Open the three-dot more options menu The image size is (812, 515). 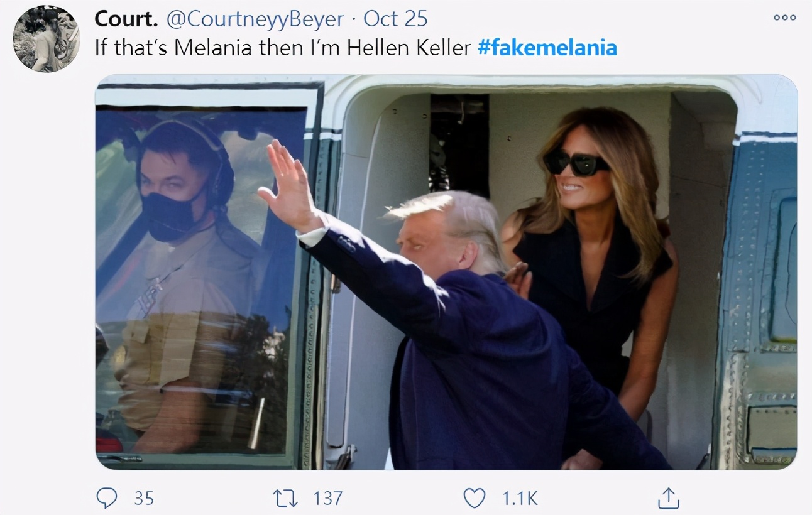click(x=785, y=18)
